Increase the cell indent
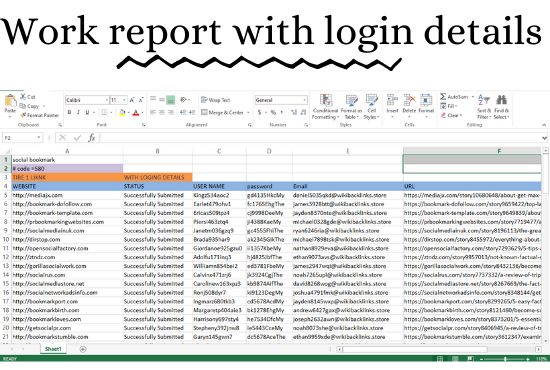 [192, 112]
